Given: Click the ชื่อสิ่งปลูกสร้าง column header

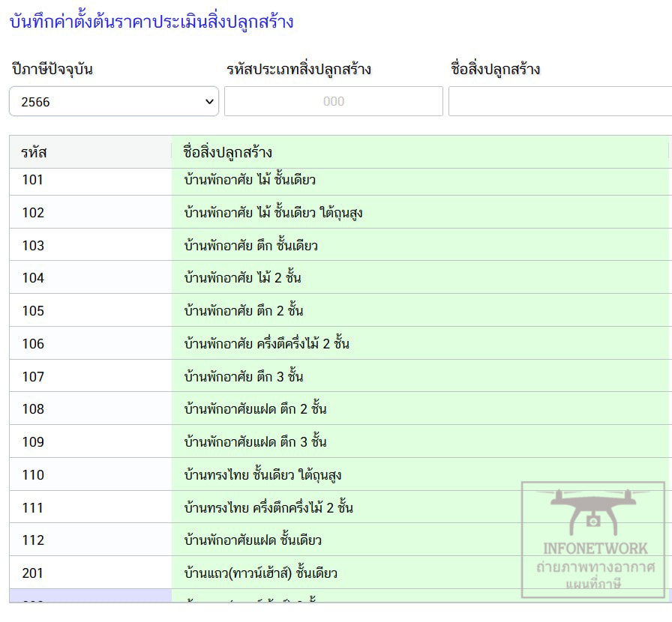Looking at the screenshot, I should (x=420, y=152).
